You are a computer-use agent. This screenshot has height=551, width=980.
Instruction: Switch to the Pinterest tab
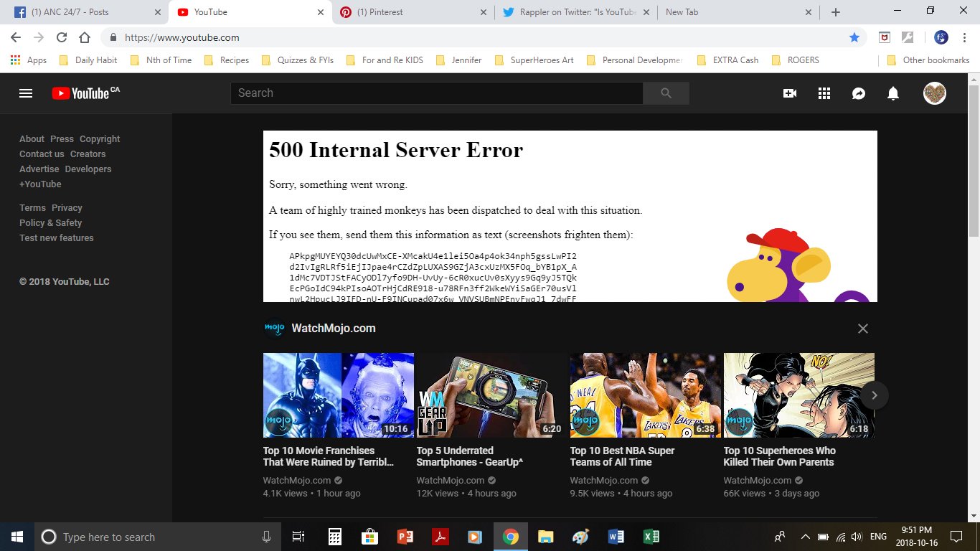[413, 12]
